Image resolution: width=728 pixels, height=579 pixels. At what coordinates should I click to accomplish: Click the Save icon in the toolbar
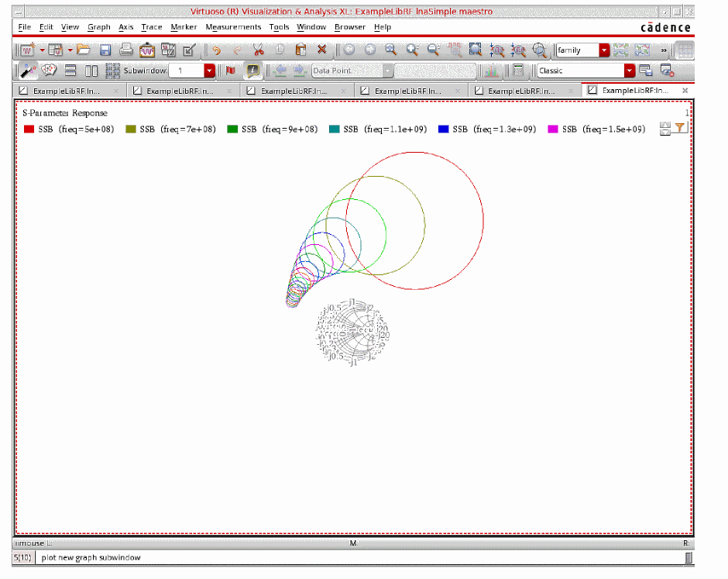point(105,50)
